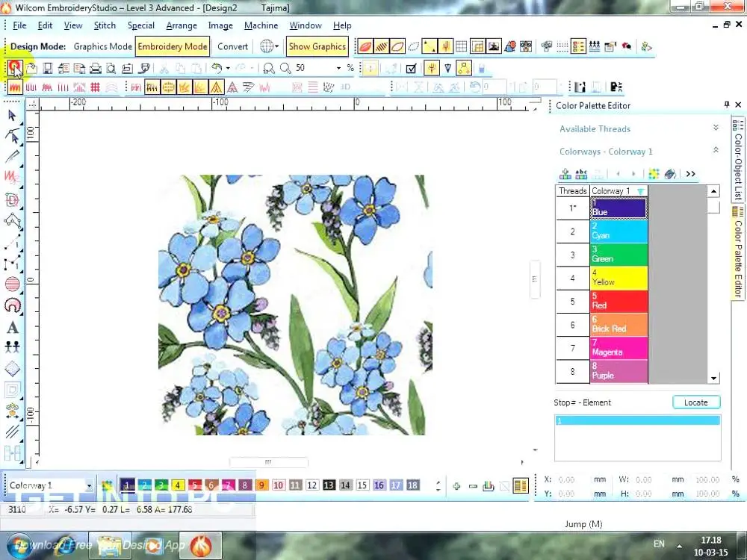Collapse the Colorways - Colorway 1 section
Screen dimensions: 747x560
click(x=716, y=151)
